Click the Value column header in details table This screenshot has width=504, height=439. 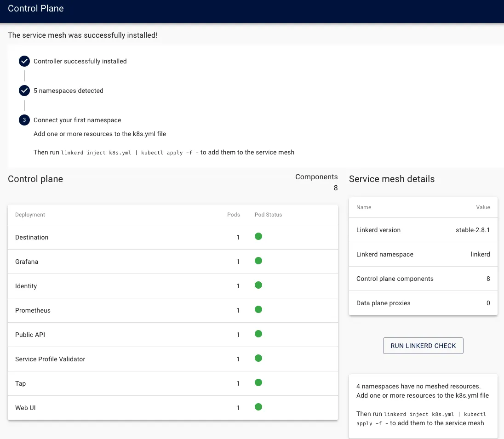click(483, 207)
